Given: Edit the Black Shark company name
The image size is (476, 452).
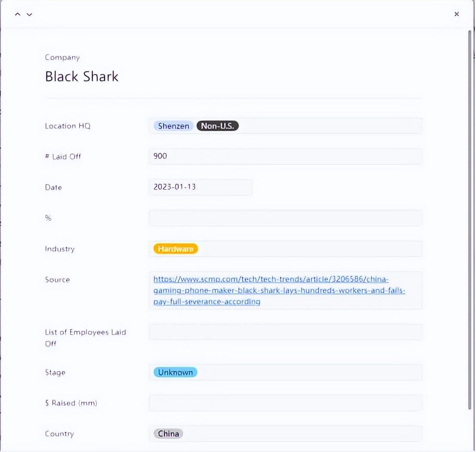Looking at the screenshot, I should (x=82, y=76).
